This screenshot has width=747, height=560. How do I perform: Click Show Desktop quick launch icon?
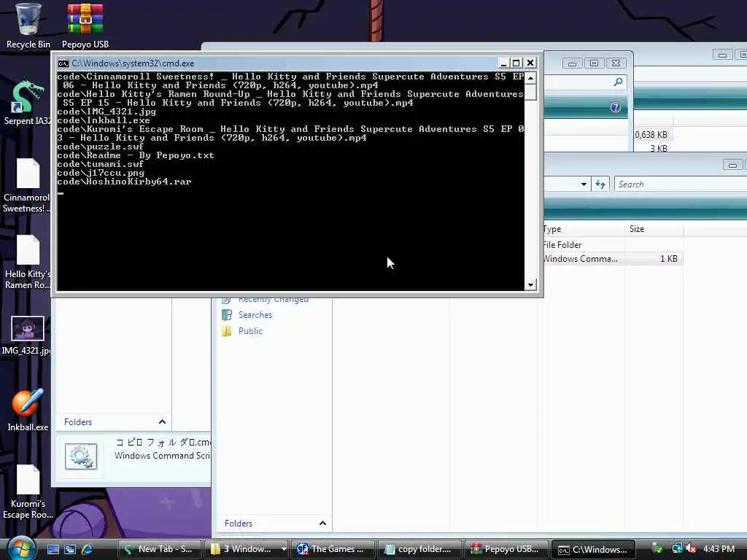point(53,549)
